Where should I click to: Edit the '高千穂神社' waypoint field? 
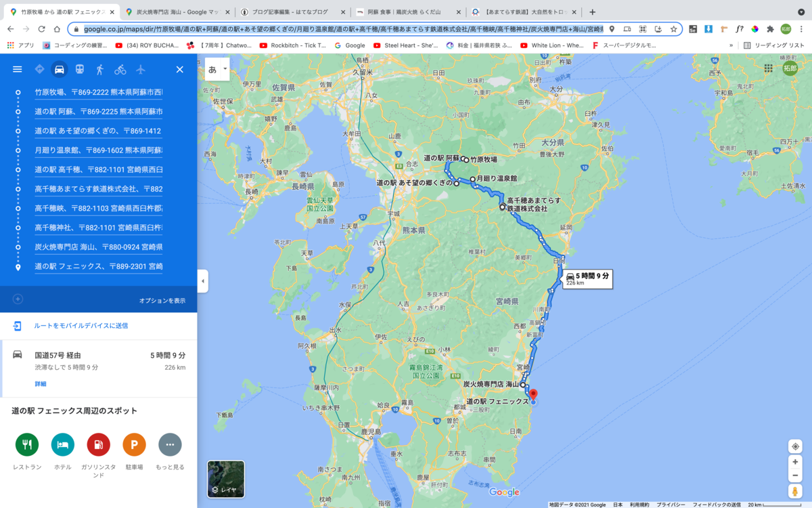(x=98, y=228)
